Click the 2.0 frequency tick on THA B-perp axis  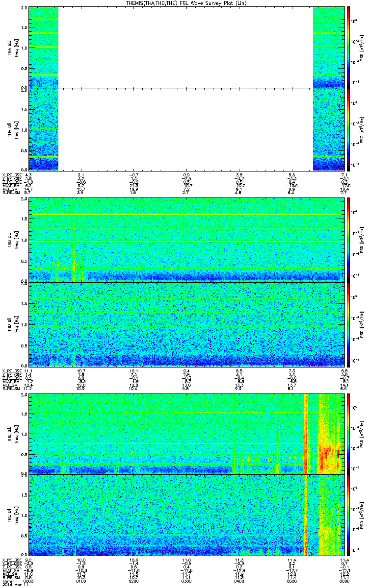point(25,9)
